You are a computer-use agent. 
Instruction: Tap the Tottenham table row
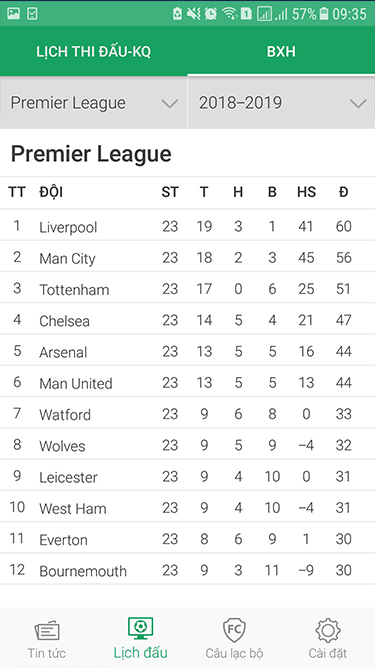click(188, 288)
